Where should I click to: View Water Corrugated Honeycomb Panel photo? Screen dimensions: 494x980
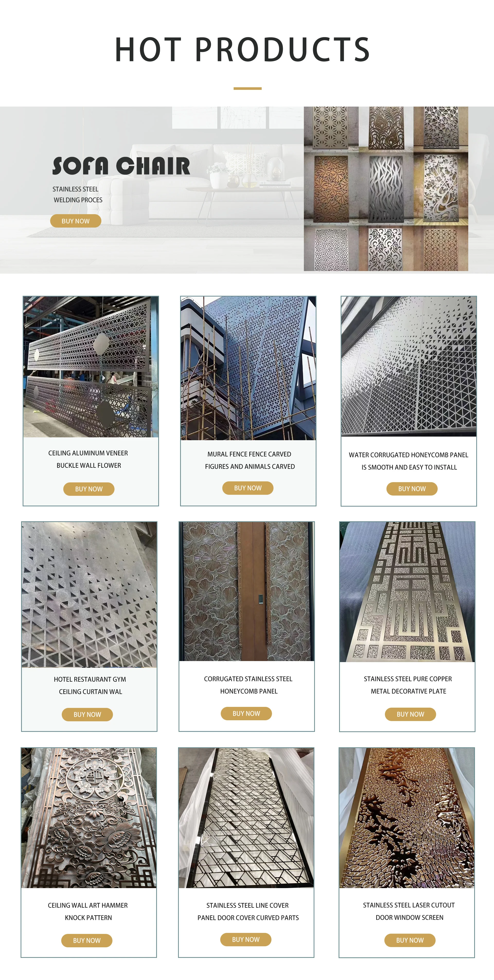[409, 366]
